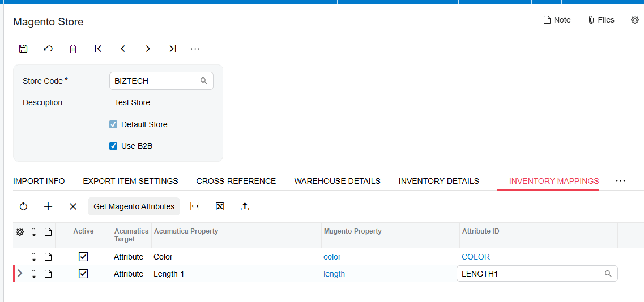Open attached files for the Length 1 row
Image resolution: width=644 pixels, height=302 pixels.
(x=33, y=274)
